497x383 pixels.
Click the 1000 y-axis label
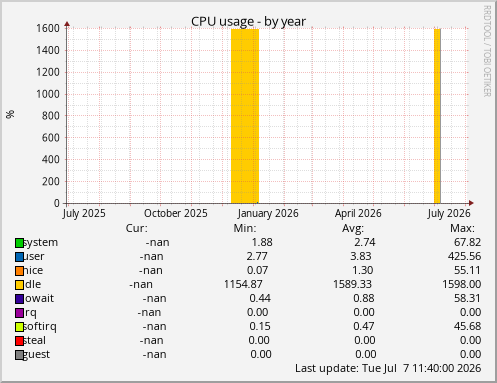(48, 94)
